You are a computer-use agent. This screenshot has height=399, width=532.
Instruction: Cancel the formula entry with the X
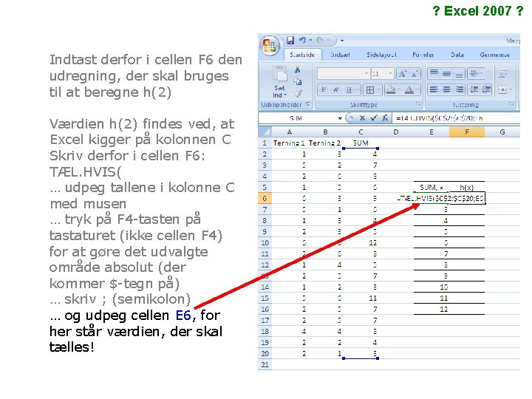pyautogui.click(x=362, y=118)
